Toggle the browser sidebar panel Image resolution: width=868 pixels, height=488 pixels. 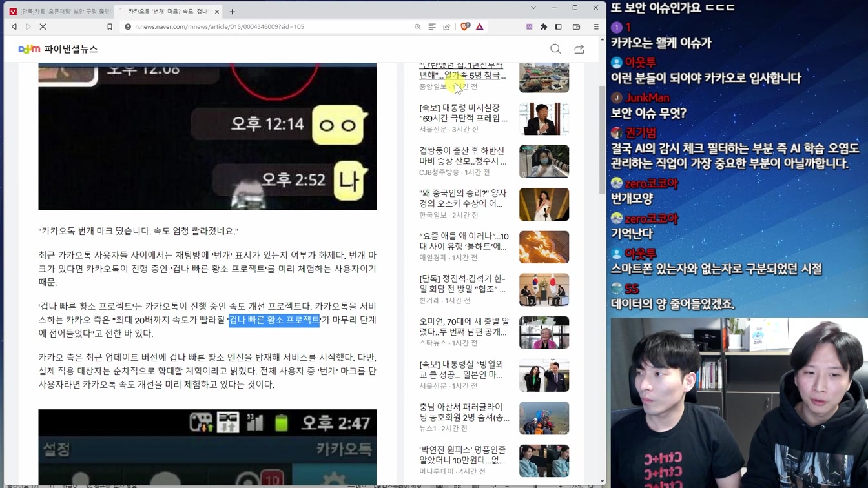click(559, 27)
